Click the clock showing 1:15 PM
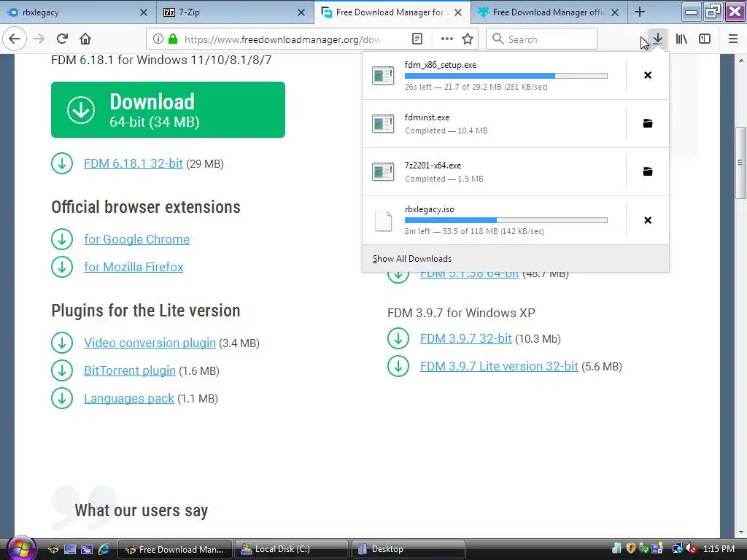Viewport: 747px width, 560px height. point(719,549)
